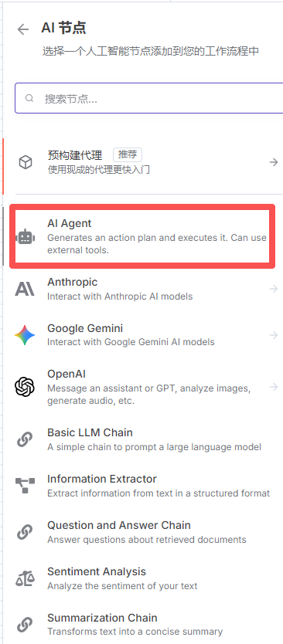Click the Anthropic logo icon
This screenshot has height=644, width=283.
point(25,289)
